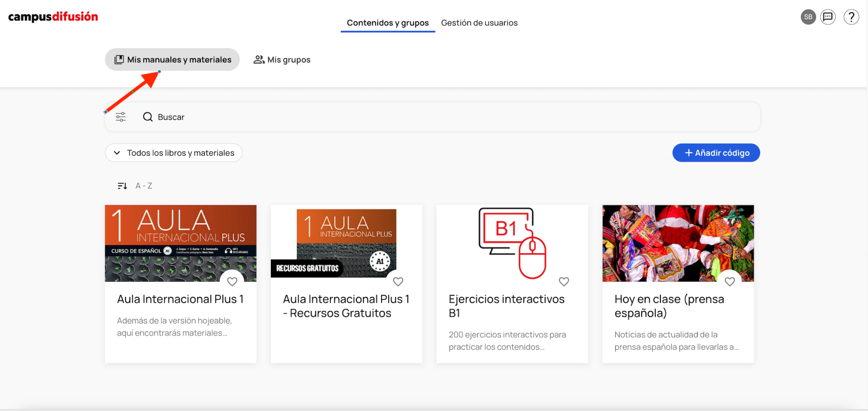Click the Añadir código button

[x=716, y=153]
